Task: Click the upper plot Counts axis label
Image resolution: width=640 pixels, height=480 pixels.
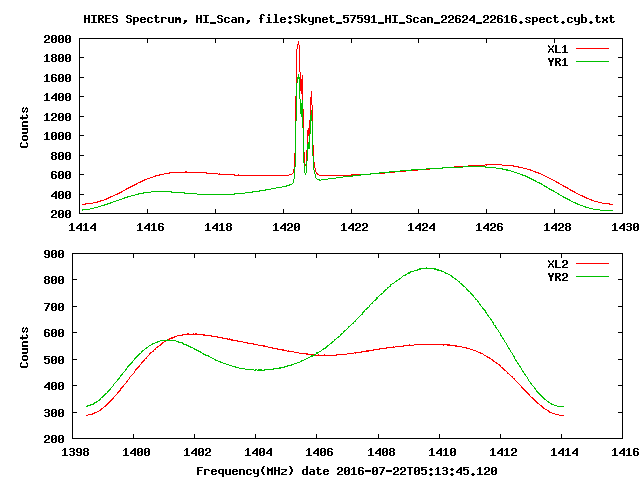Action: [x=24, y=127]
